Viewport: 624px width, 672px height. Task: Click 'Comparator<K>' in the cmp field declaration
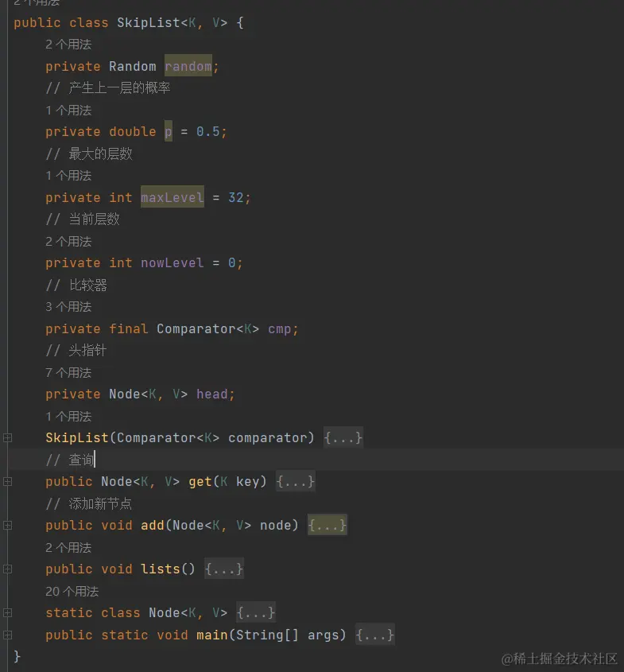[207, 328]
